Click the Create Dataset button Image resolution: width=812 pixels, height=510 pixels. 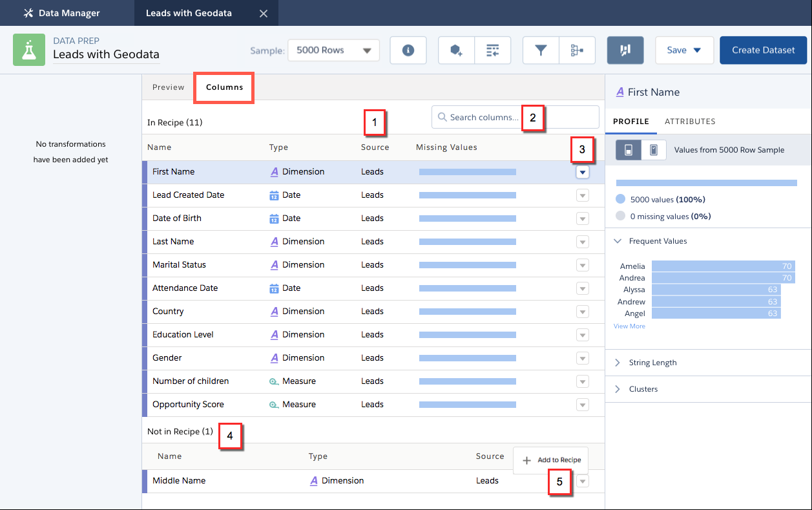click(x=763, y=50)
